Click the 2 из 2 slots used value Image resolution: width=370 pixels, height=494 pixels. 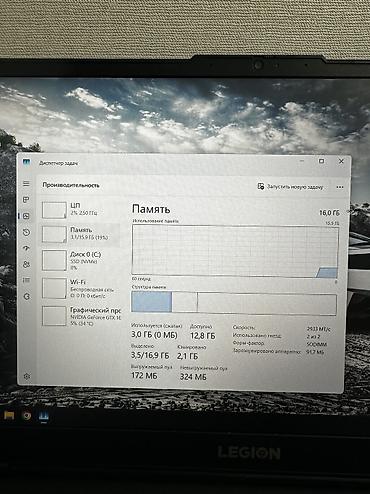313,336
